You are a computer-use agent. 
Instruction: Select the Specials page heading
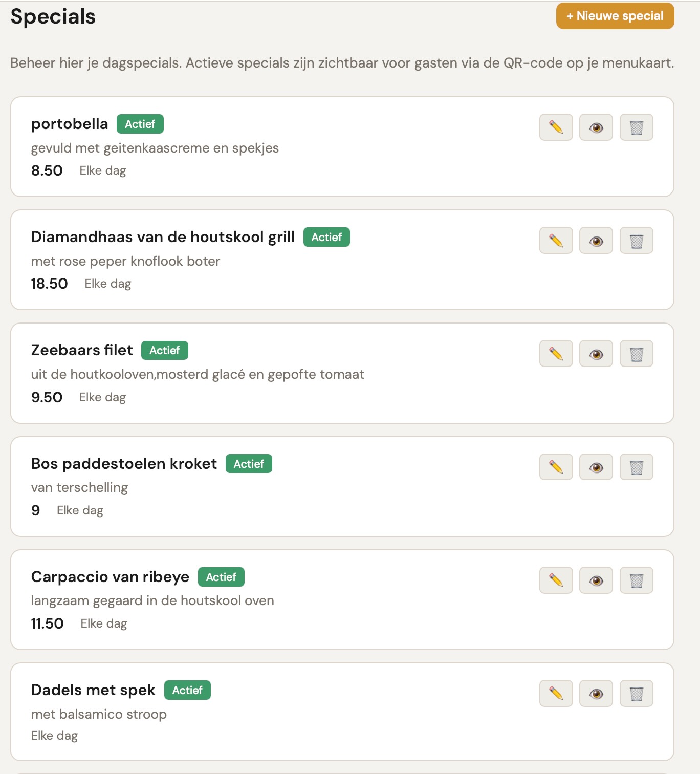point(53,16)
